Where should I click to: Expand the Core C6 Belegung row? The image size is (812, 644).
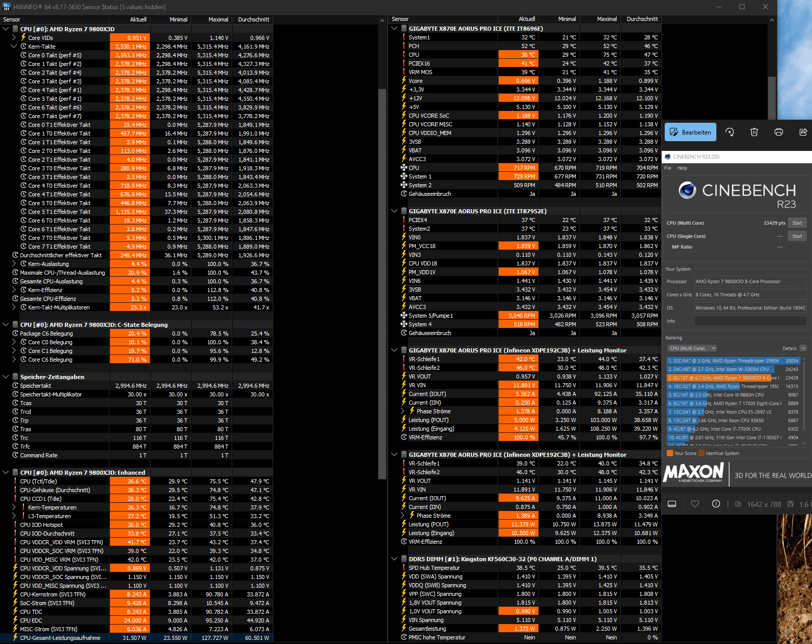(14, 360)
